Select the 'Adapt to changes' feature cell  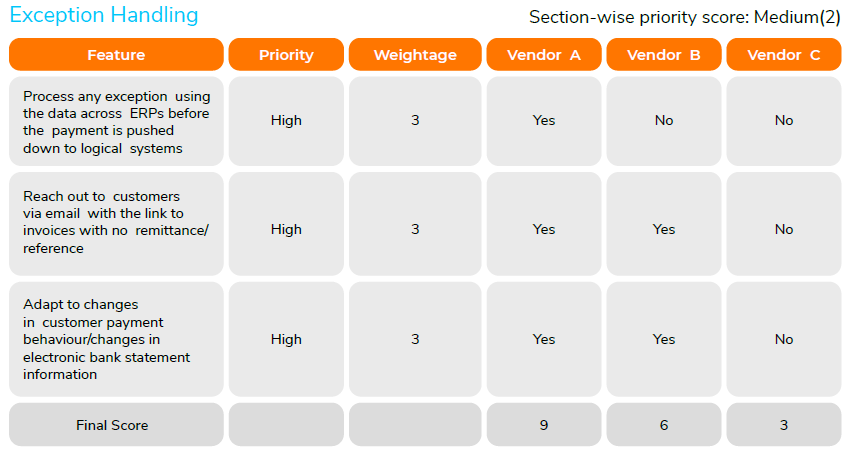116,339
